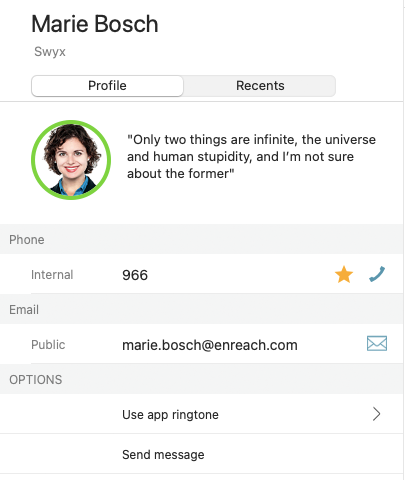Click the envelope icon to email Marie
405x480 pixels.
point(377,344)
